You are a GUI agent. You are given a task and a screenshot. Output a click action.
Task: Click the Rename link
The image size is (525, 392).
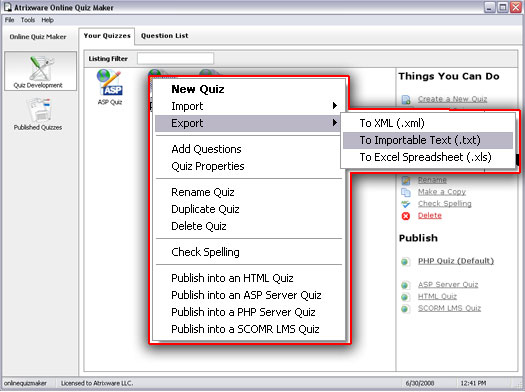coord(432,180)
